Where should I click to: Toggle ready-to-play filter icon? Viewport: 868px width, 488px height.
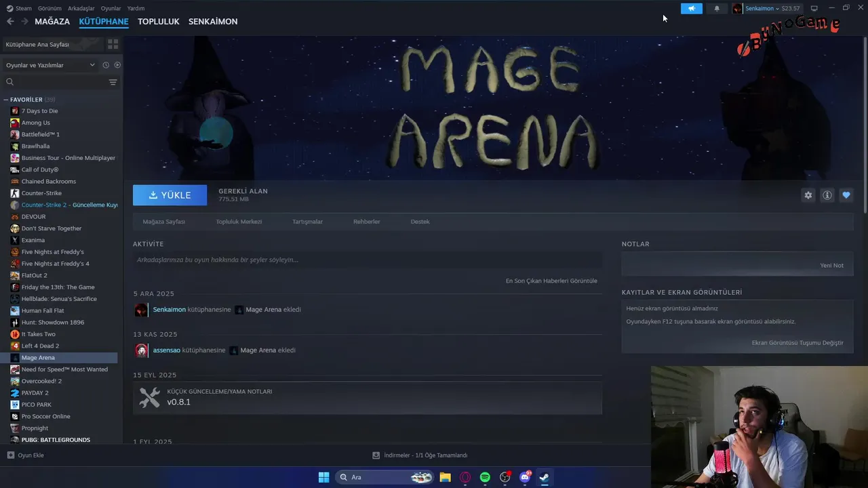point(117,65)
